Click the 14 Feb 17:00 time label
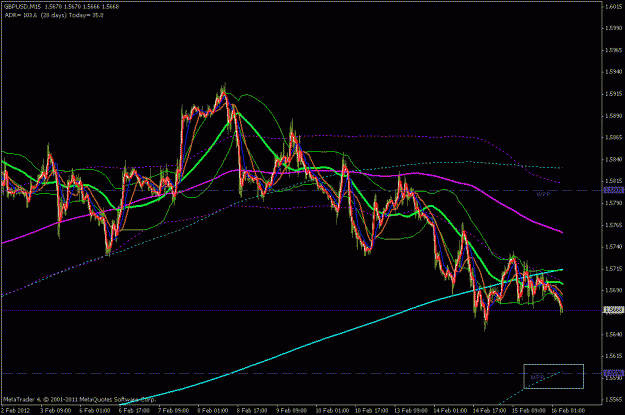This screenshot has height=415, width=625. coord(489,410)
